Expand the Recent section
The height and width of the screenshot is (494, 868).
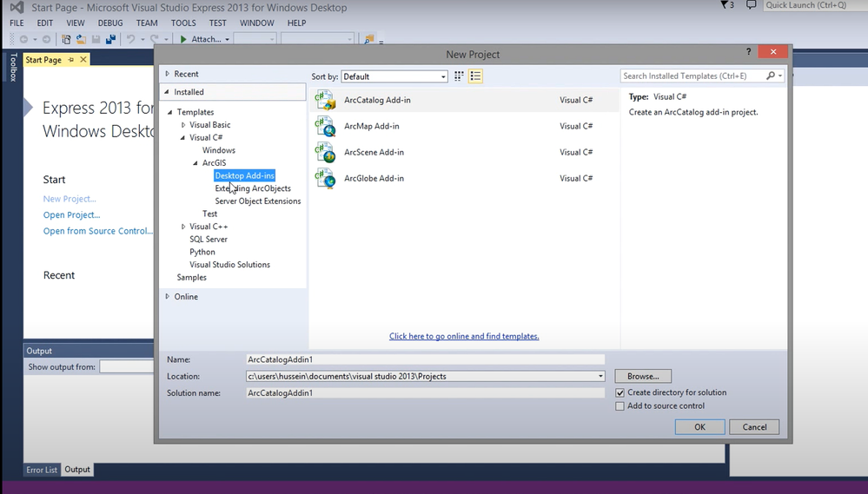[x=167, y=74]
